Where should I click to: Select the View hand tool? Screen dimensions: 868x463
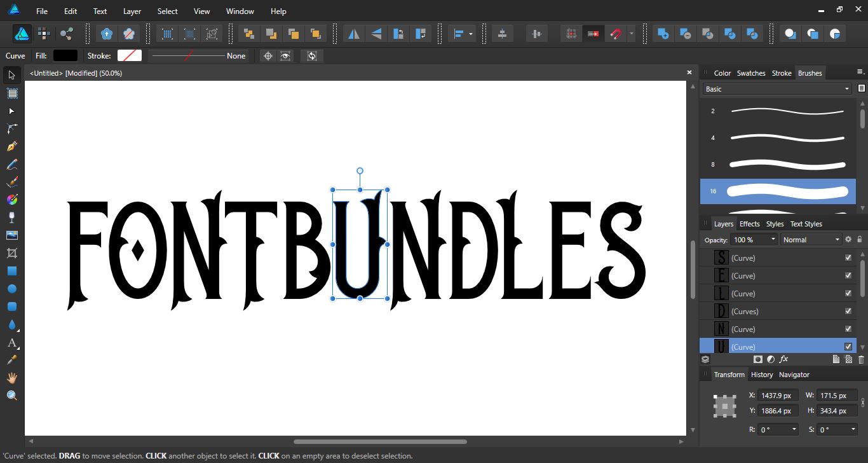click(11, 378)
